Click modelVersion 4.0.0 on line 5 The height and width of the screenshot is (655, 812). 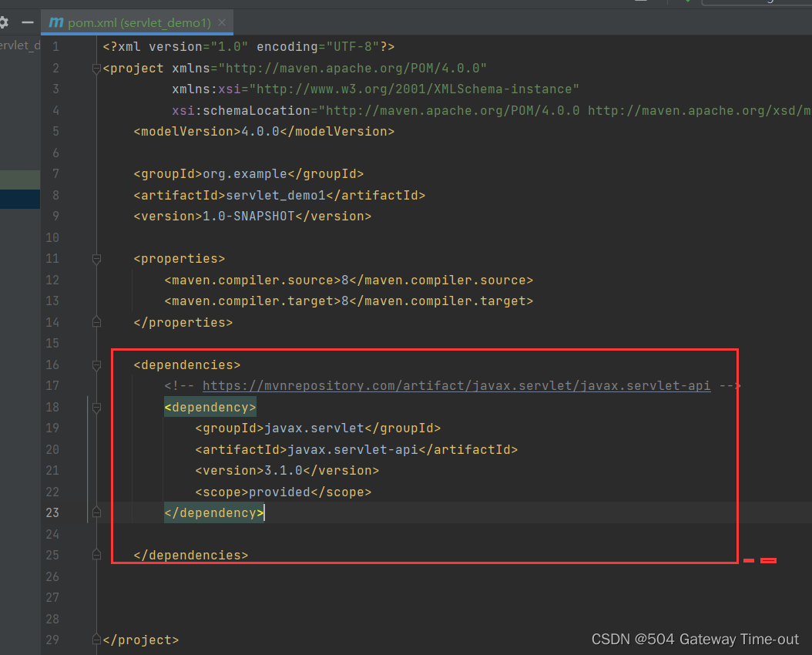[x=264, y=132]
